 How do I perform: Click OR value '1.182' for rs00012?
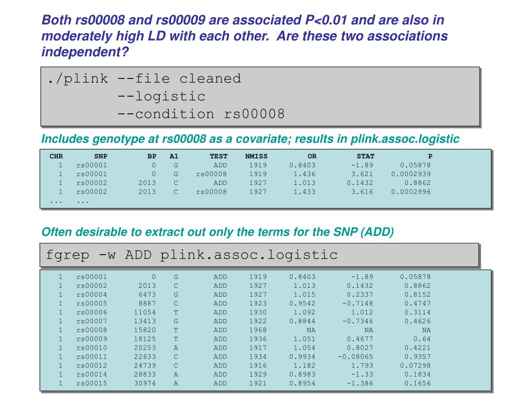(304, 365)
